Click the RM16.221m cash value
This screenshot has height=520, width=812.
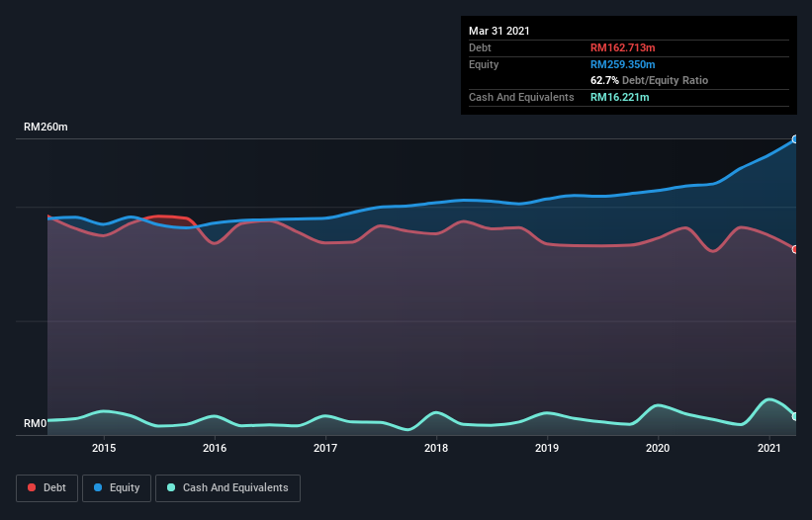(x=619, y=97)
